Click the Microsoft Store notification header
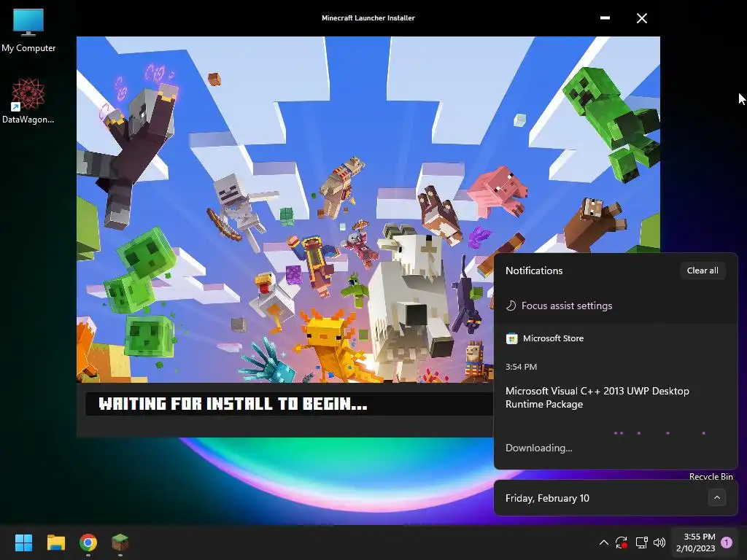 (x=553, y=338)
